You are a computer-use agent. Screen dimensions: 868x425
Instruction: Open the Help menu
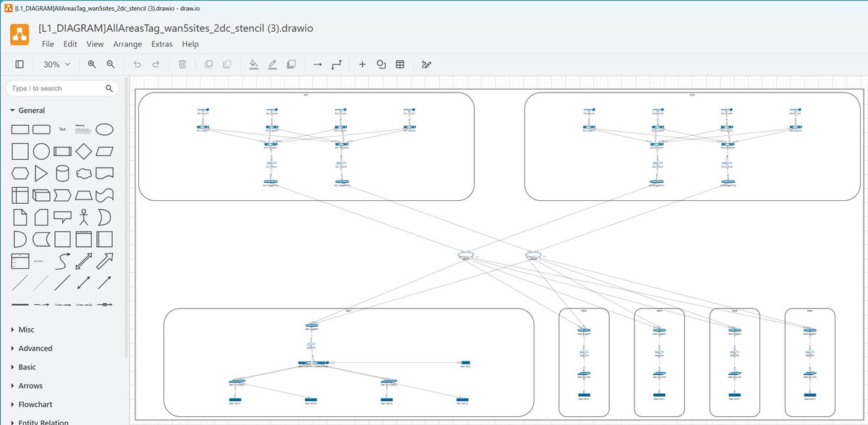point(190,44)
